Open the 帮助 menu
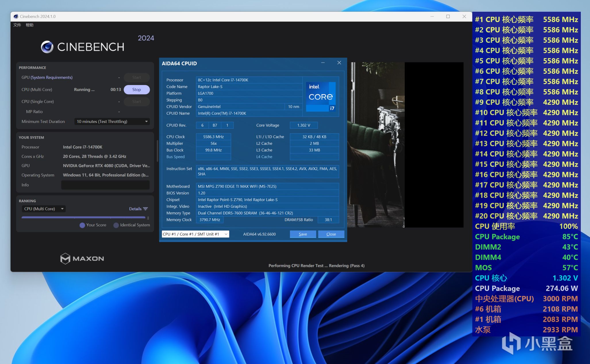The width and height of the screenshot is (590, 364). [29, 25]
